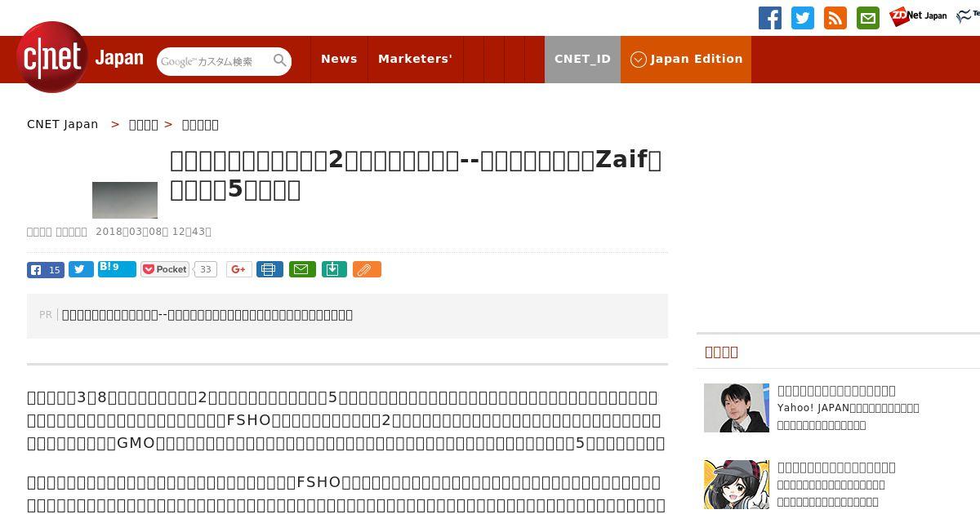Click the third breadcrumb category link
This screenshot has height=514, width=980.
pyautogui.click(x=200, y=124)
